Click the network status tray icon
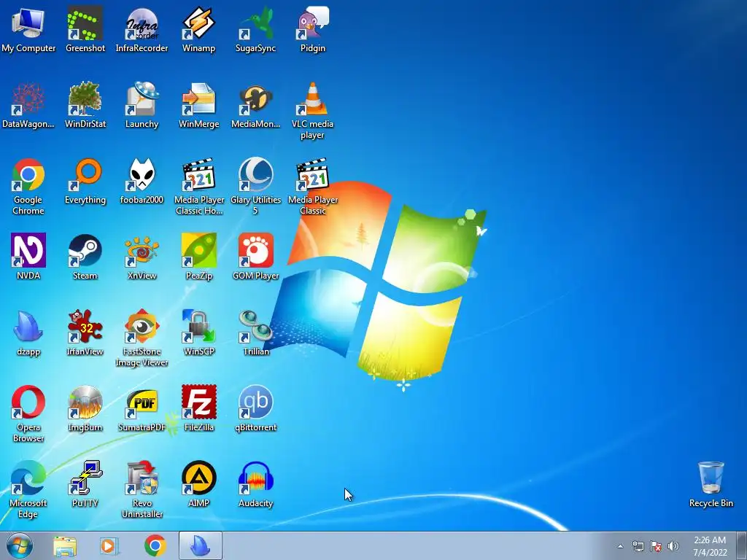747x560 pixels. point(638,546)
